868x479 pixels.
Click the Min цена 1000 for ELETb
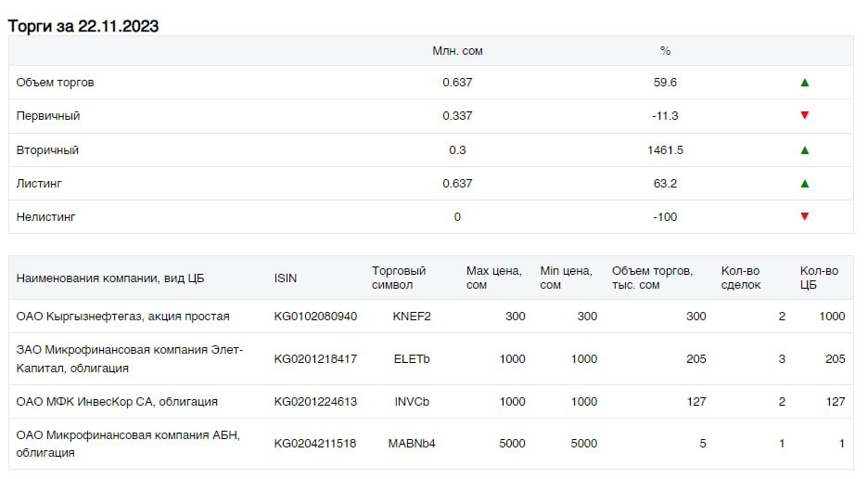point(584,359)
